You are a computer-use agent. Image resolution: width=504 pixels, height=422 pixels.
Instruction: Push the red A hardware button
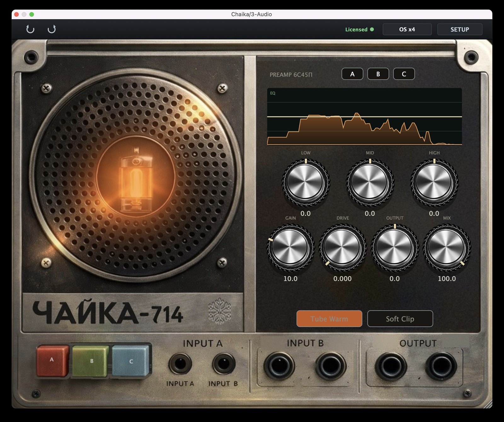pyautogui.click(x=53, y=361)
